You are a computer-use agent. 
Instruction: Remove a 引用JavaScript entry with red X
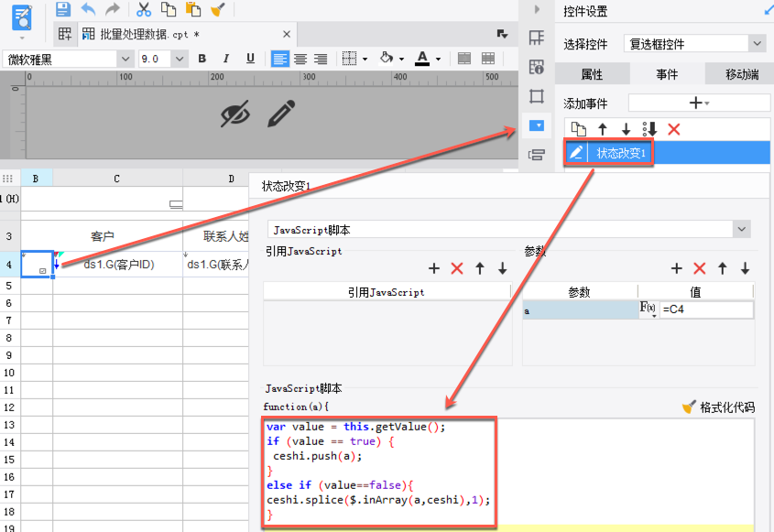tap(457, 268)
